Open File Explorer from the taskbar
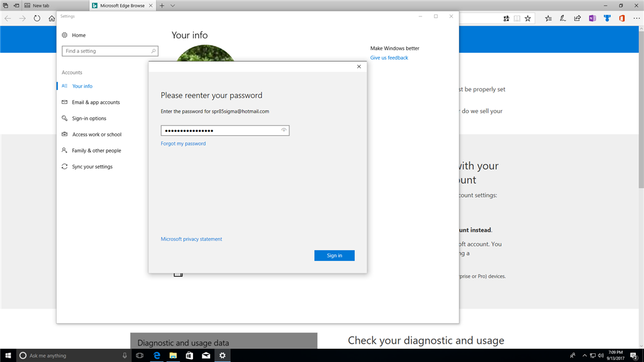This screenshot has height=362, width=644. [173, 356]
